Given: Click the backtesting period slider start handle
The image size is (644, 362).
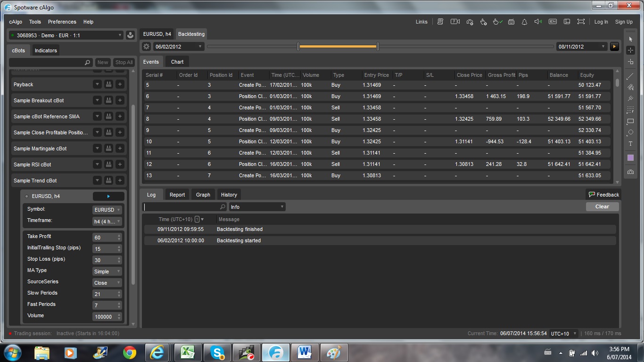Looking at the screenshot, I should pyautogui.click(x=298, y=46).
